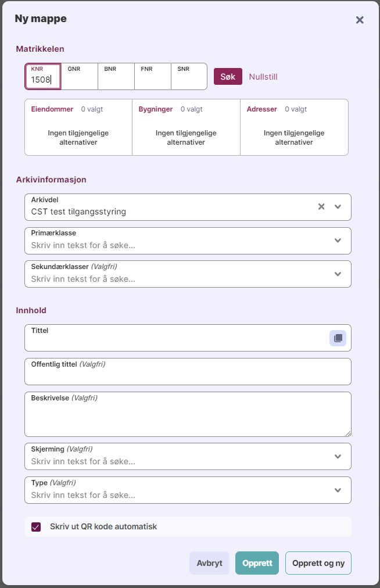Screen dimensions: 380x588
Task: Focus the Beskrivelse text area
Action: click(188, 418)
